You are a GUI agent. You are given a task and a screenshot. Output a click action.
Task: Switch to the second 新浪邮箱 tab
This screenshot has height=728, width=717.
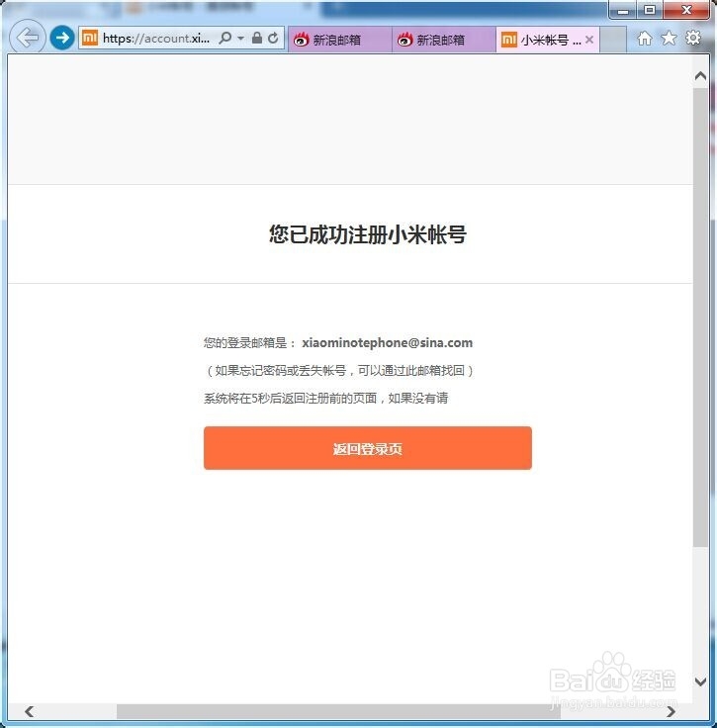click(x=444, y=40)
